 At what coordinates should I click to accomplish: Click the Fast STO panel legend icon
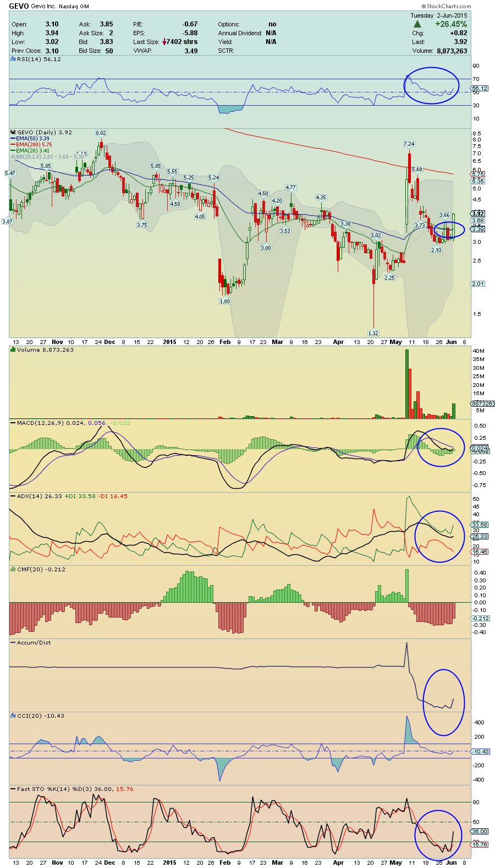coord(13,789)
